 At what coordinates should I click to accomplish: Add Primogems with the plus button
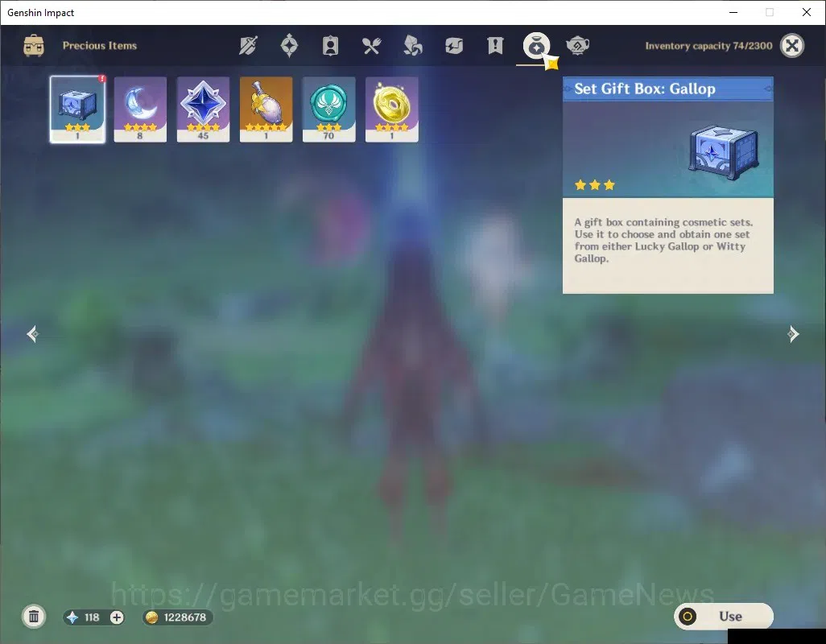117,617
